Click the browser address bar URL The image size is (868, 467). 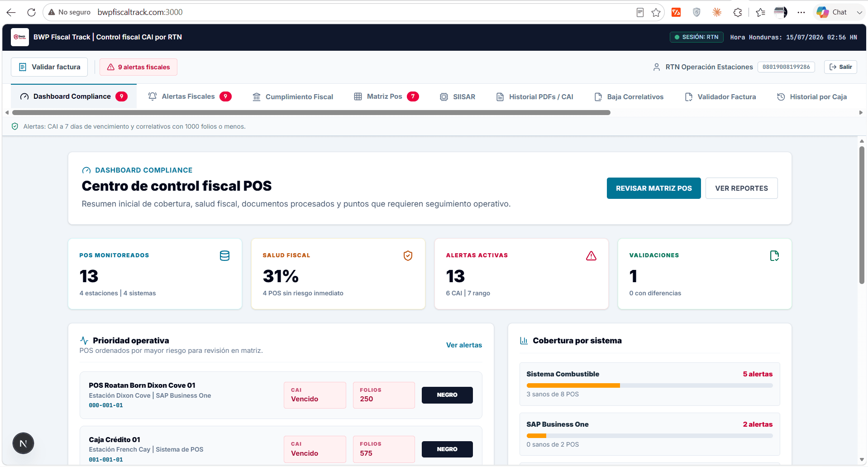point(140,12)
